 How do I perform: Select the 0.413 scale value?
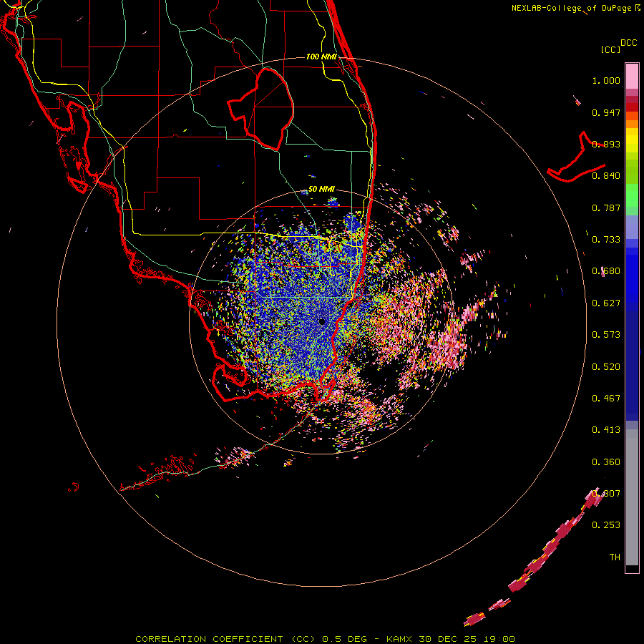606,430
